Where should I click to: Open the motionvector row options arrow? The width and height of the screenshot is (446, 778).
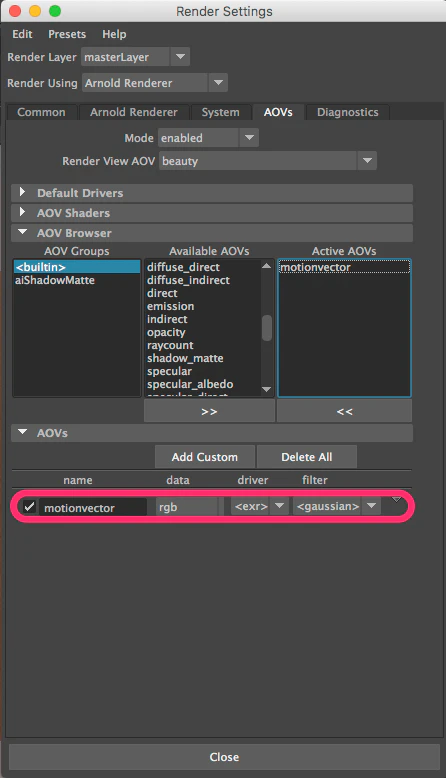coord(396,499)
